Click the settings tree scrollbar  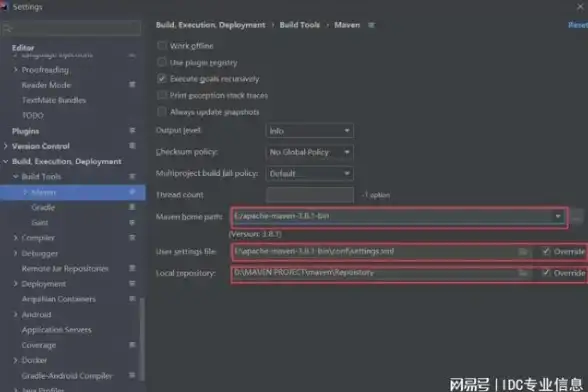coord(142,338)
